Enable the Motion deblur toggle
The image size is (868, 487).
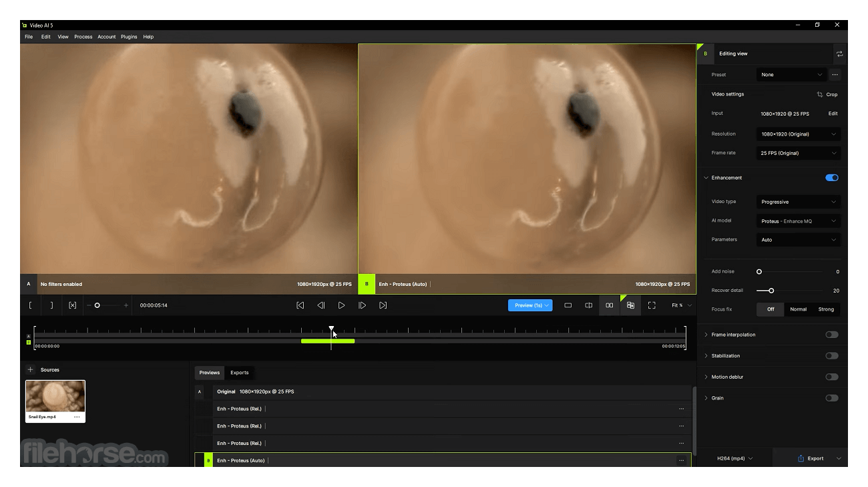coord(832,377)
